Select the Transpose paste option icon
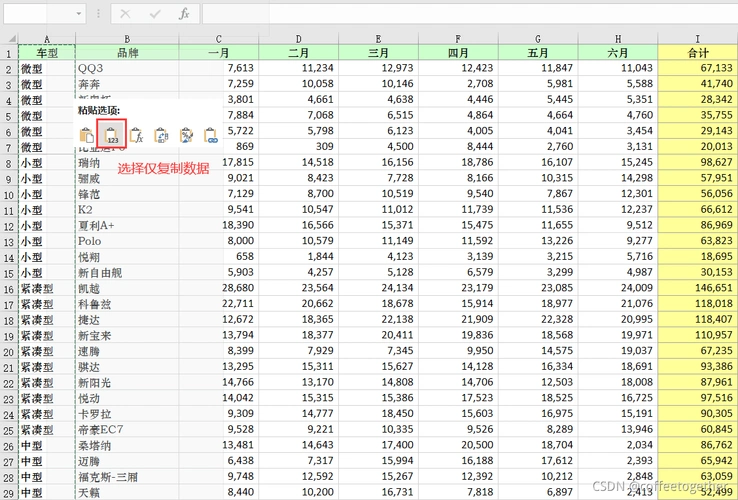The image size is (738, 500). 162,133
